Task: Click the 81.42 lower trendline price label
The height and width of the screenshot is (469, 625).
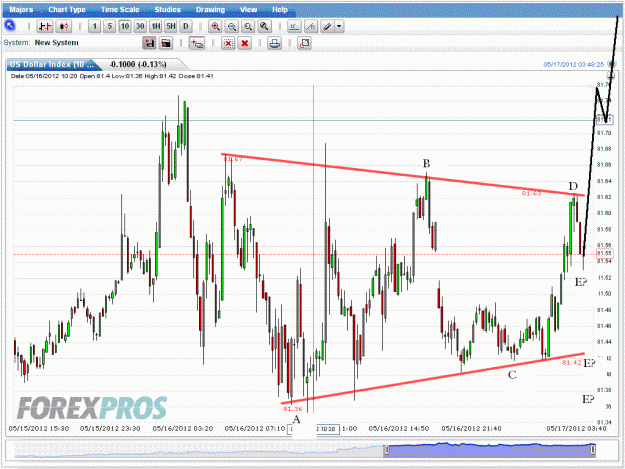Action: [x=572, y=363]
